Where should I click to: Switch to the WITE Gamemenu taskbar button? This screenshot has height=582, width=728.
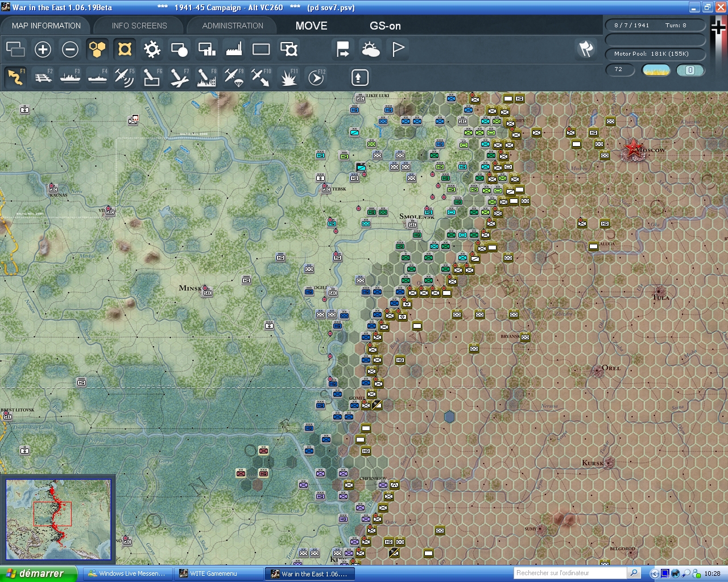tap(218, 573)
